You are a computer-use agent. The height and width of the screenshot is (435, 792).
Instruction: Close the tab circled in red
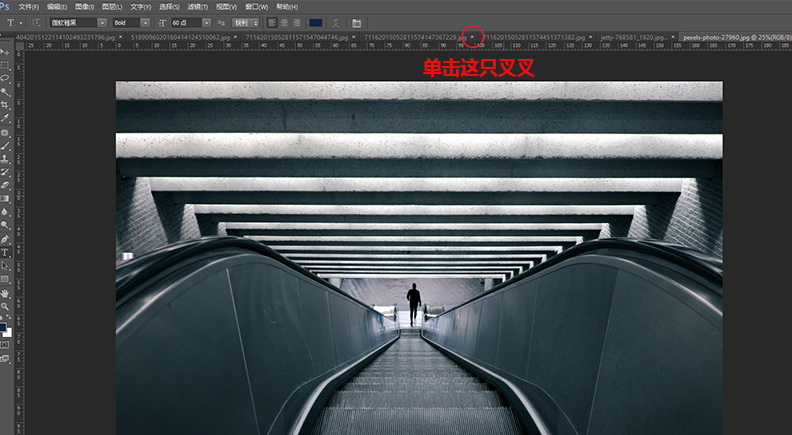472,37
